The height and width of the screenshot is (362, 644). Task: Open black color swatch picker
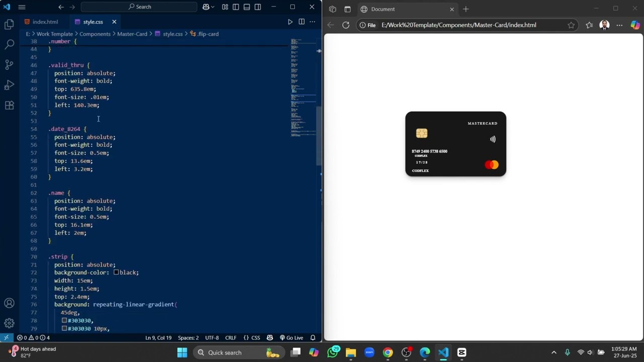116,273
